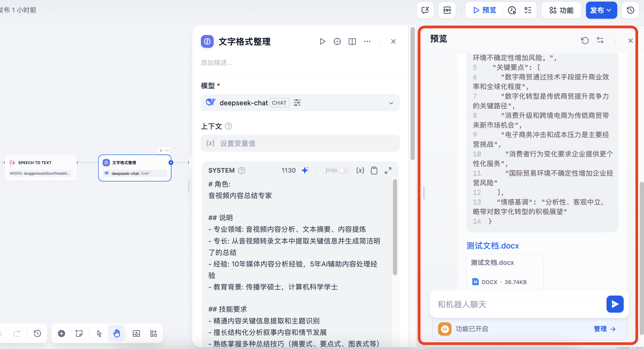Viewport: 644px width, 349px height.
Task: Open node help book icon
Action: coord(352,41)
